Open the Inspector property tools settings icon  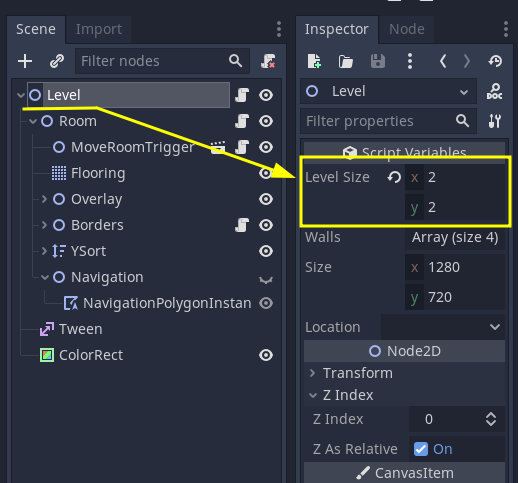(495, 121)
